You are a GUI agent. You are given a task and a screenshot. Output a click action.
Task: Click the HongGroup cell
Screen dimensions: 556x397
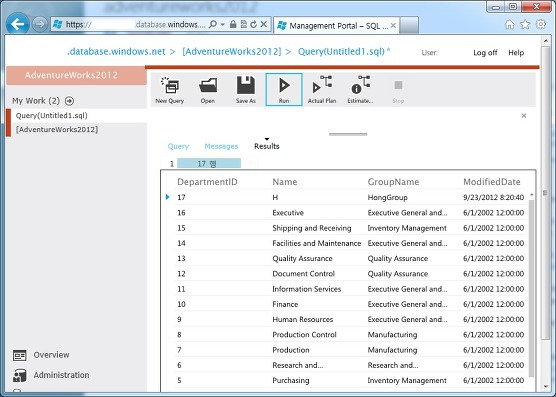[387, 197]
